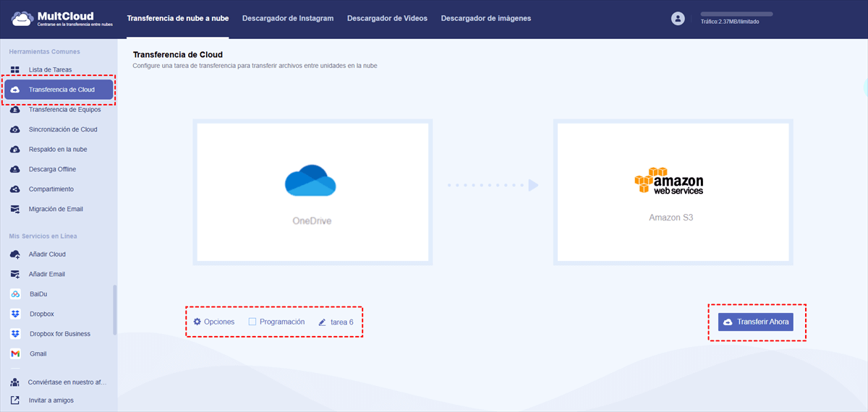
Task: Choose the OneDrive source box
Action: point(312,192)
